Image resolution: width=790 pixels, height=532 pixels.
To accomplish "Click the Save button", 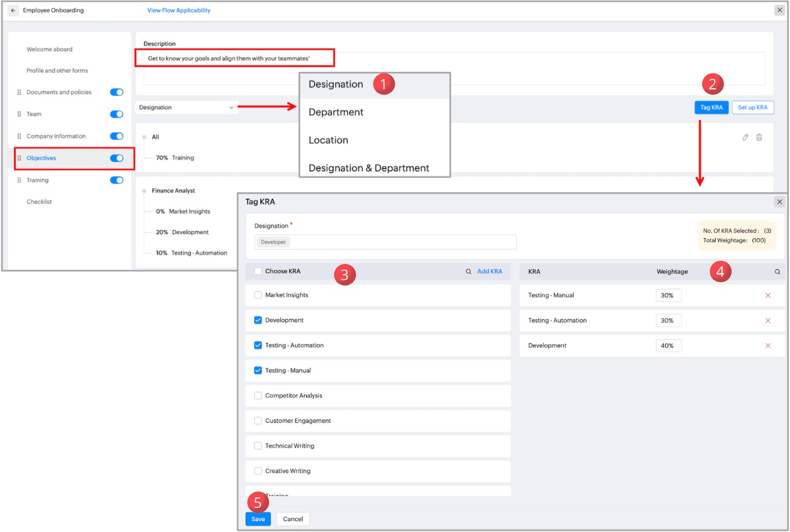I will click(258, 519).
